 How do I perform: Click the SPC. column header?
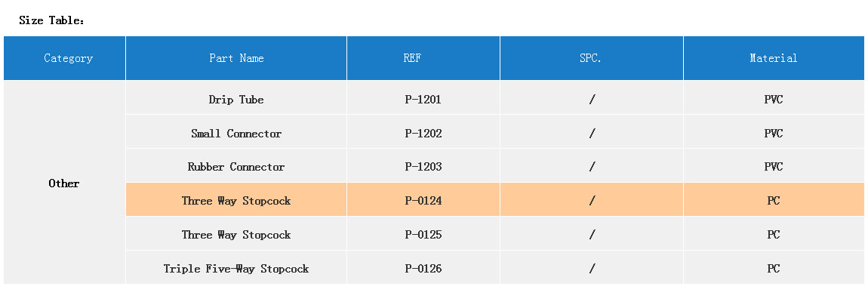click(591, 58)
